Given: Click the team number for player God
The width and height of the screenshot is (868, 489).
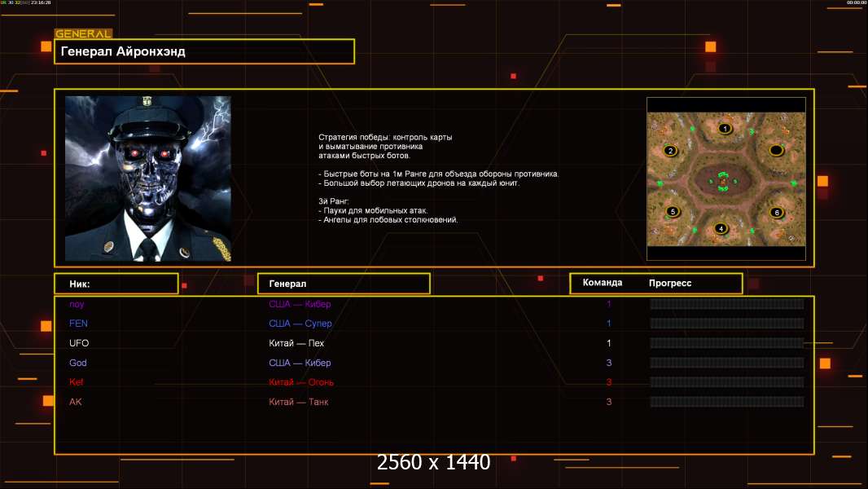Looking at the screenshot, I should click(608, 363).
